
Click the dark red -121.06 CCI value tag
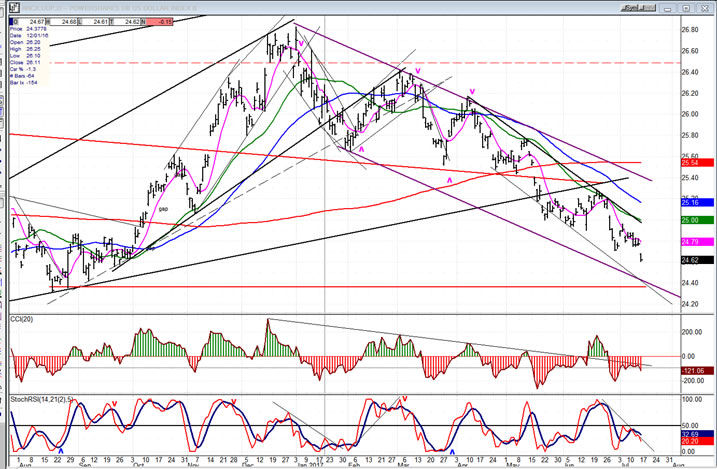[695, 369]
